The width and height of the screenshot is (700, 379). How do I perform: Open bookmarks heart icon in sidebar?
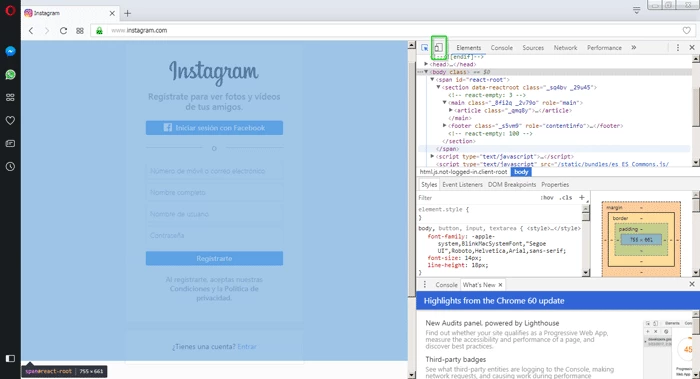10,121
